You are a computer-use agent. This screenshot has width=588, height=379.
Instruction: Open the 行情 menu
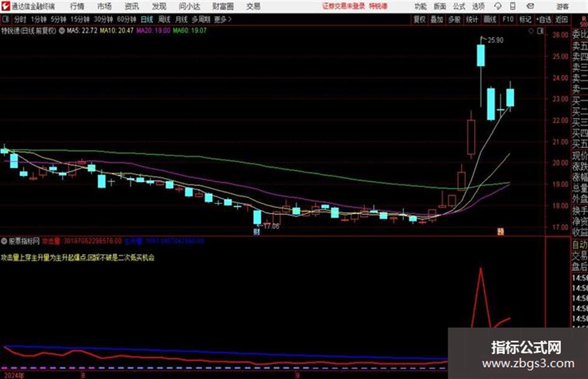click(x=77, y=6)
